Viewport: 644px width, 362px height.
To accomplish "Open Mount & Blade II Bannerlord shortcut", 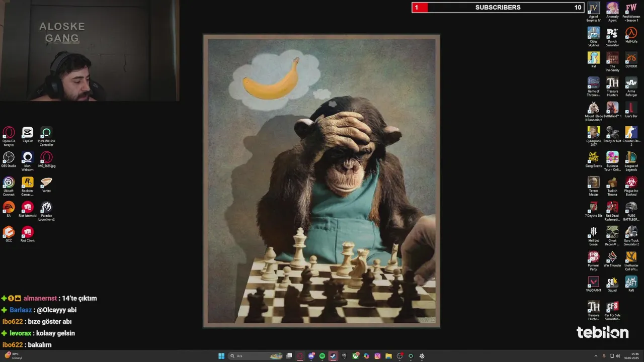I will tap(594, 112).
